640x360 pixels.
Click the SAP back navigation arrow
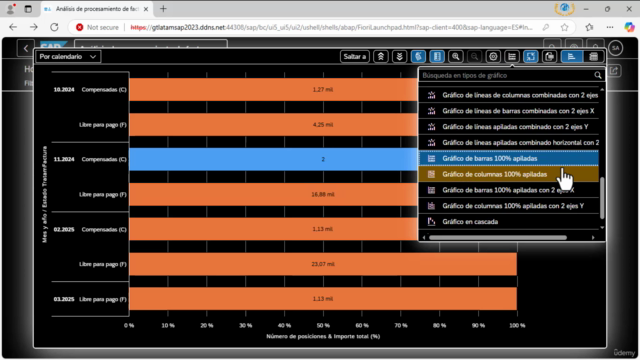click(26, 48)
